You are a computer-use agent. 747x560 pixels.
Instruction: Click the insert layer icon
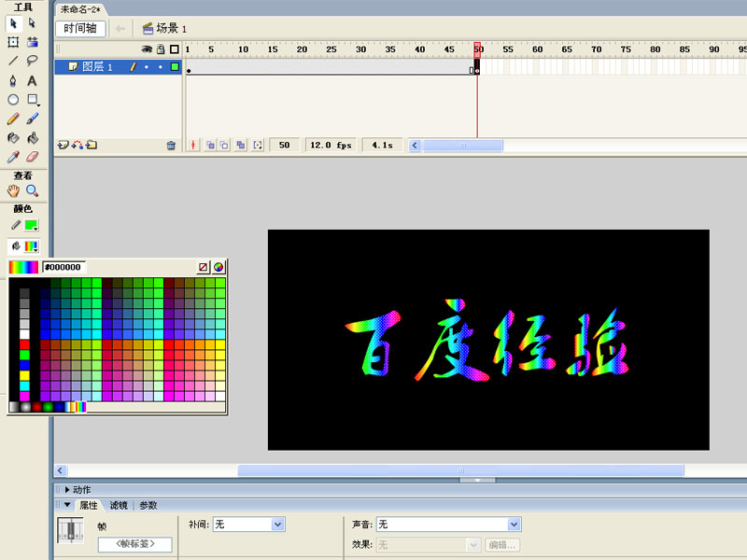coord(63,145)
